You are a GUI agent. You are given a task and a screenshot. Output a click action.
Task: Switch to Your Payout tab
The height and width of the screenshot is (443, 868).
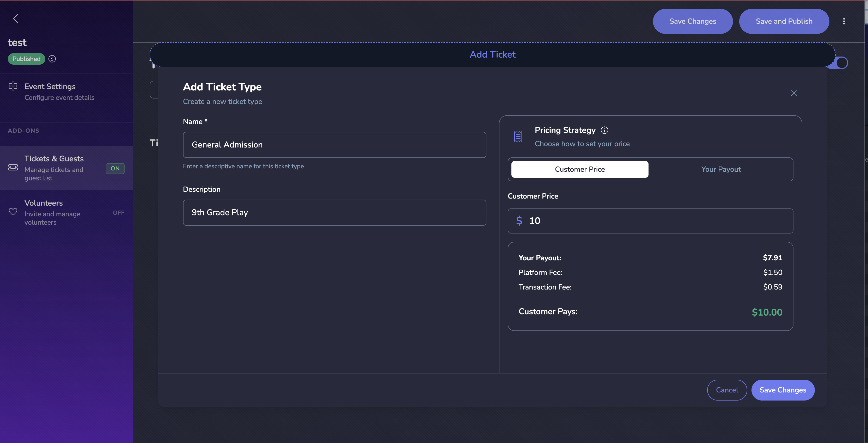click(720, 169)
